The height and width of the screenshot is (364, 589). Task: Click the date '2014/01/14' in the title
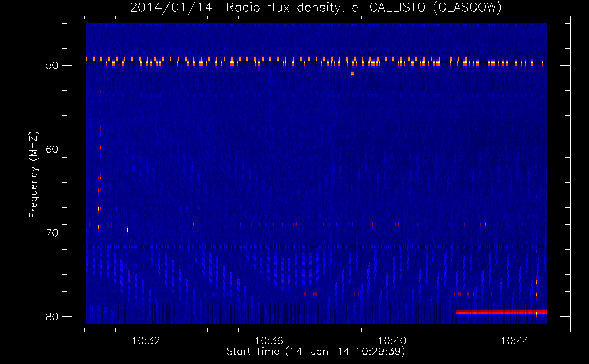click(x=171, y=7)
